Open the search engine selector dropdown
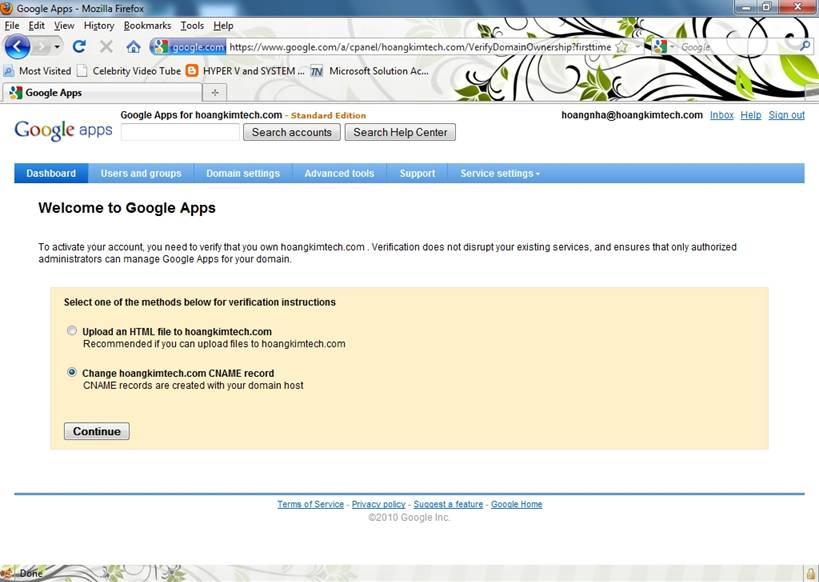819x582 pixels. click(672, 47)
